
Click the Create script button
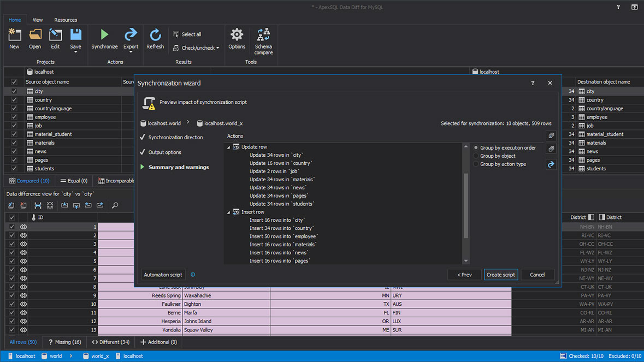[501, 275]
